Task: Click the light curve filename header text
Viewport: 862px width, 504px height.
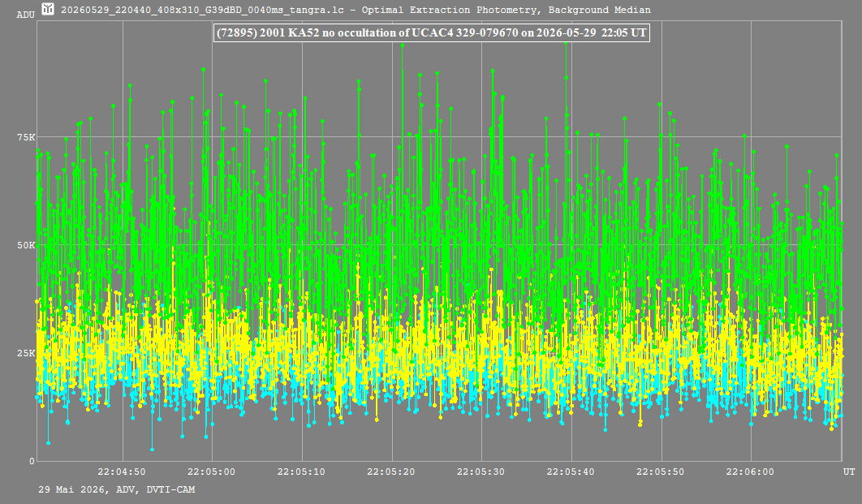Action: 202,10
